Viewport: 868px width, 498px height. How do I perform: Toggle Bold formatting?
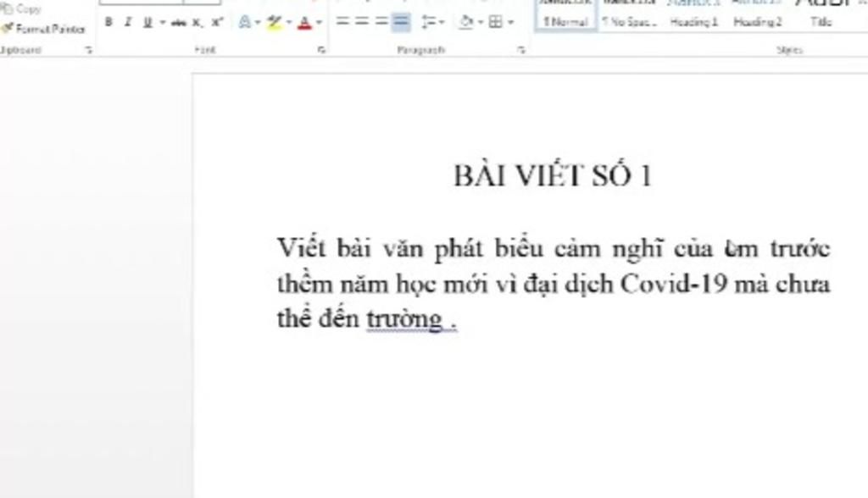click(x=108, y=22)
